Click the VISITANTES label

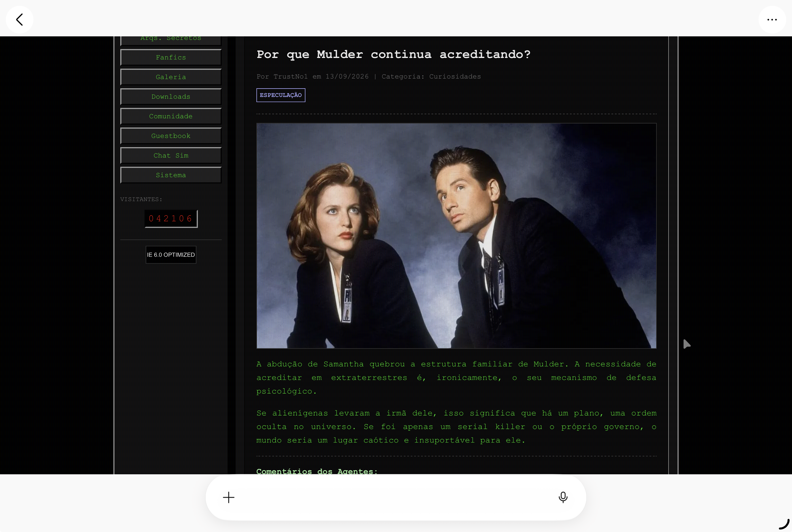[141, 200]
